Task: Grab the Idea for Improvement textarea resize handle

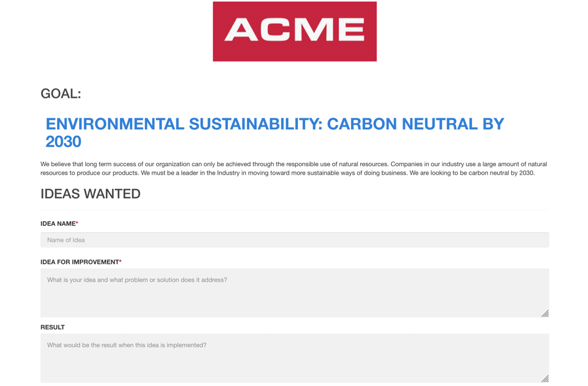Action: click(545, 314)
